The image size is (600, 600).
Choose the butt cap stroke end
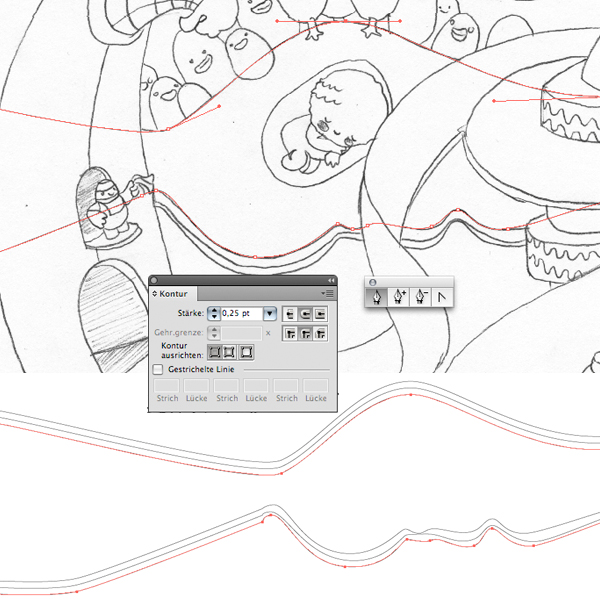pos(290,314)
